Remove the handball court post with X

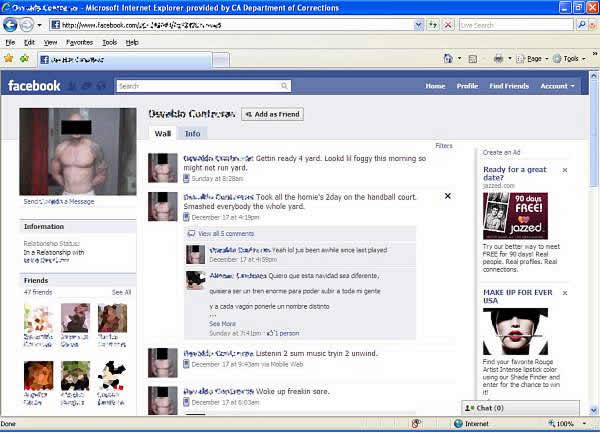447,196
